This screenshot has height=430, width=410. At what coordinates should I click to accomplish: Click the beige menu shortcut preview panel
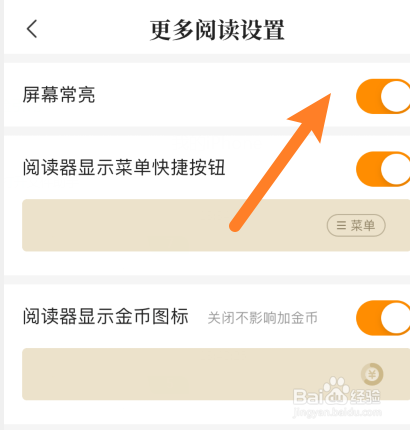tap(216, 225)
